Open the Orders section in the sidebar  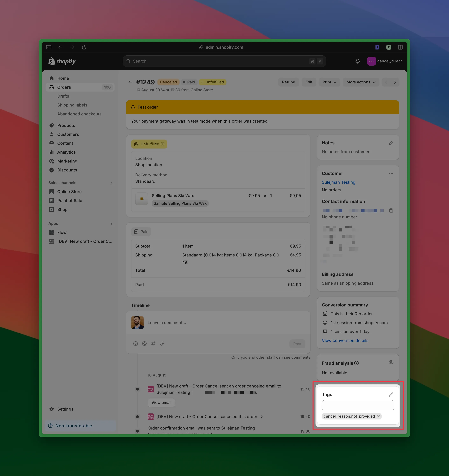64,87
